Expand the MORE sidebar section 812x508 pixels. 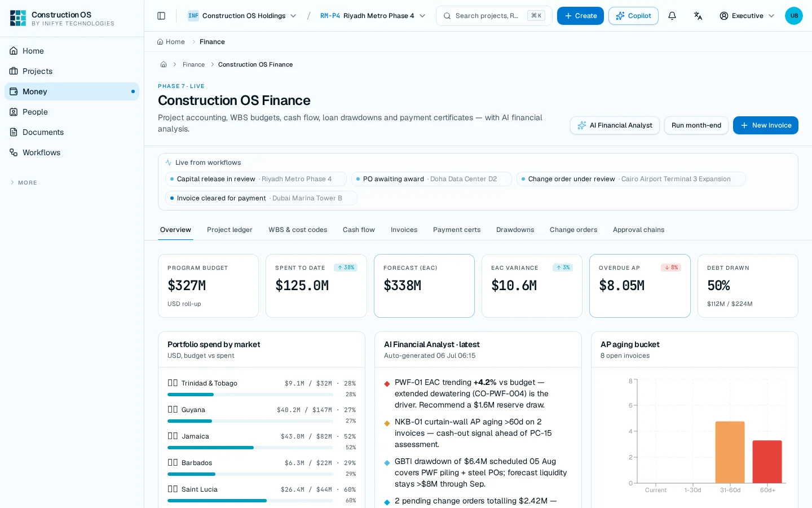(24, 183)
